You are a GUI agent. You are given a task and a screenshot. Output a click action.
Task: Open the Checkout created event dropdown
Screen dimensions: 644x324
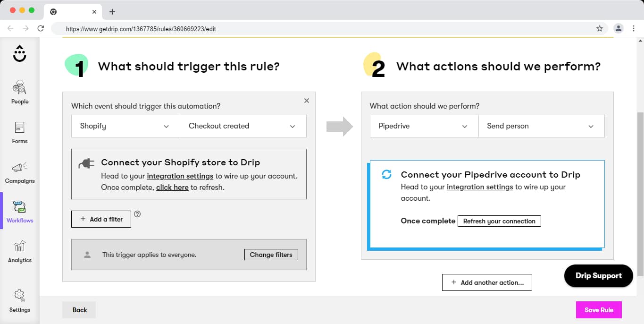point(243,126)
